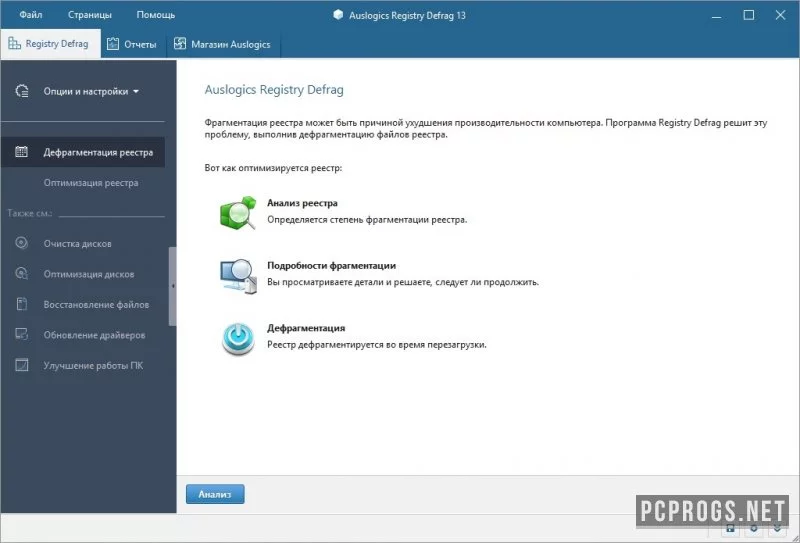Click the Auslogics cube icon in title bar
Image resolution: width=800 pixels, height=543 pixels.
click(x=338, y=15)
